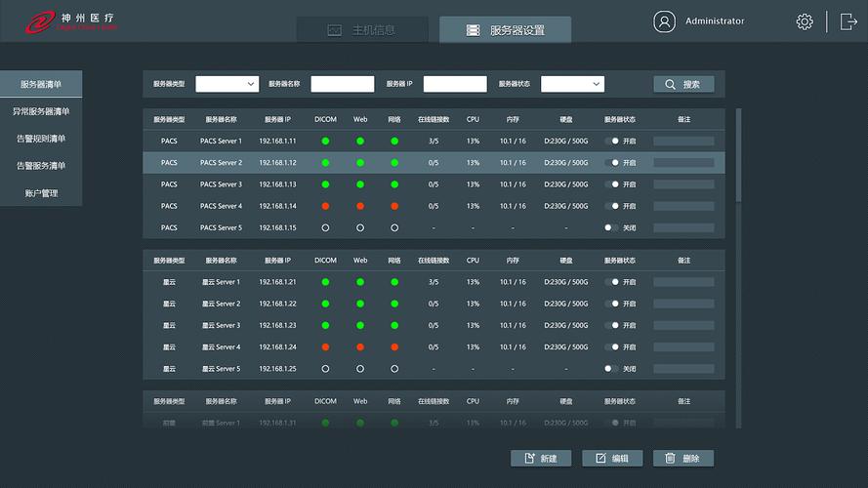The image size is (868, 488).
Task: Click into the 服务器 IP input field
Action: tap(455, 84)
